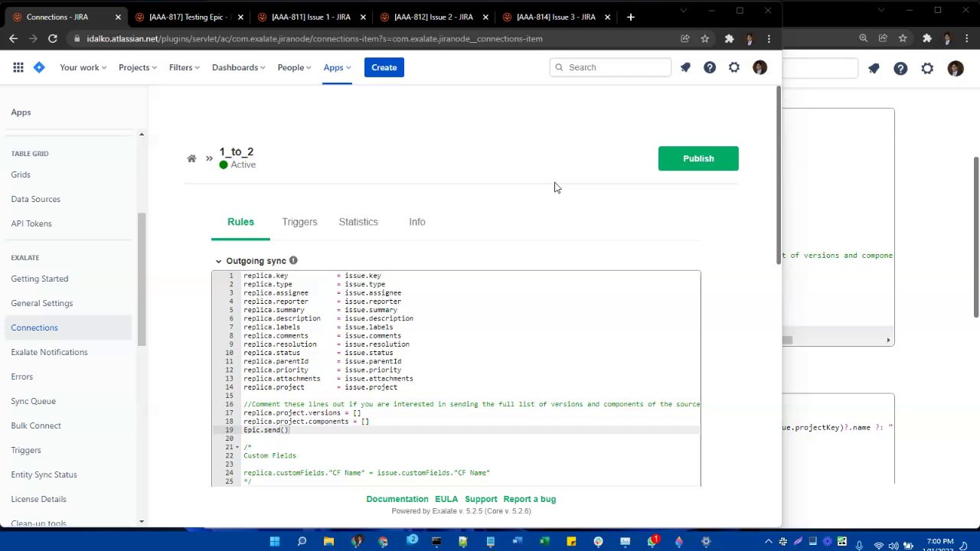Click the share page icon in address bar

684,38
